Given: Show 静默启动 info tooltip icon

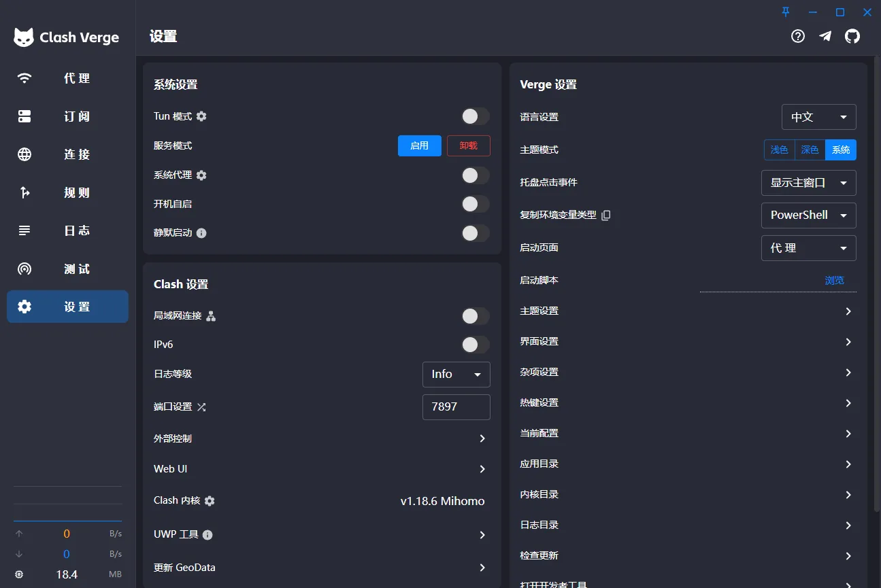Looking at the screenshot, I should (x=201, y=233).
